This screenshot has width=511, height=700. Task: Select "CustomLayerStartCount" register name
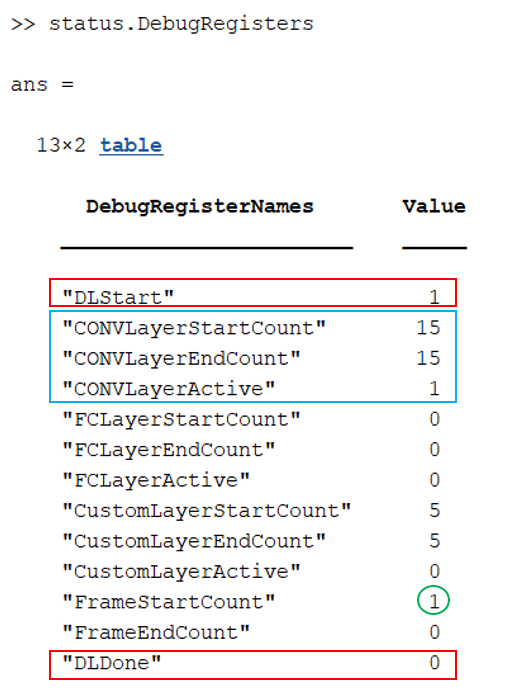pyautogui.click(x=207, y=510)
